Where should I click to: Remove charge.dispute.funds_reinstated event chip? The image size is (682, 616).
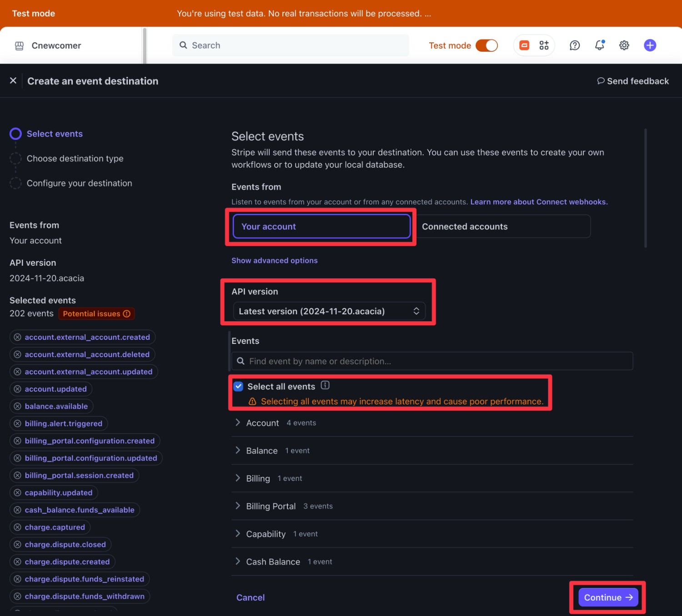click(x=17, y=579)
